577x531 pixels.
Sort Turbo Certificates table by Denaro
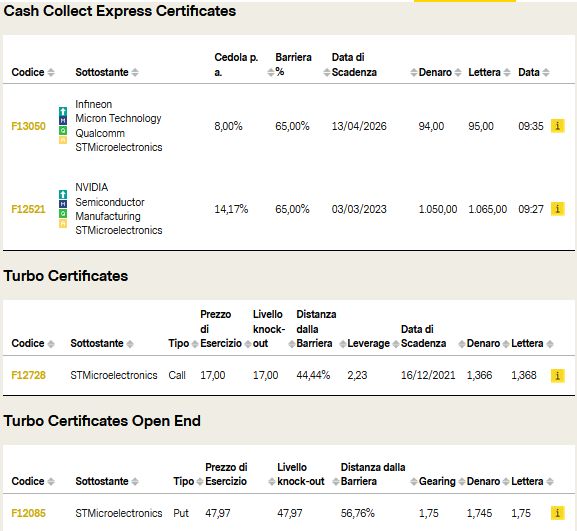pos(506,344)
